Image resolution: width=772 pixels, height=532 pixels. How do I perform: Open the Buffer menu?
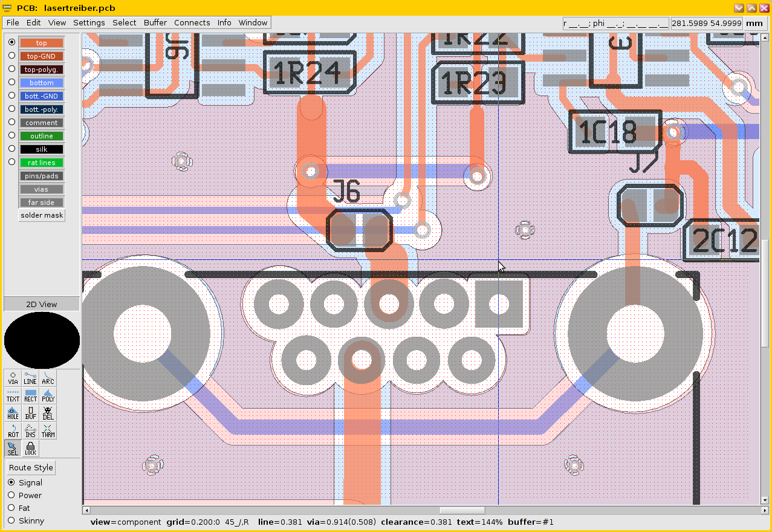[155, 22]
